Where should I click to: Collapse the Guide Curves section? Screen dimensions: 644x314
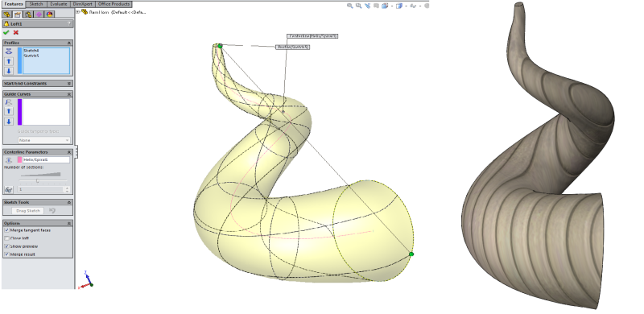coord(69,94)
